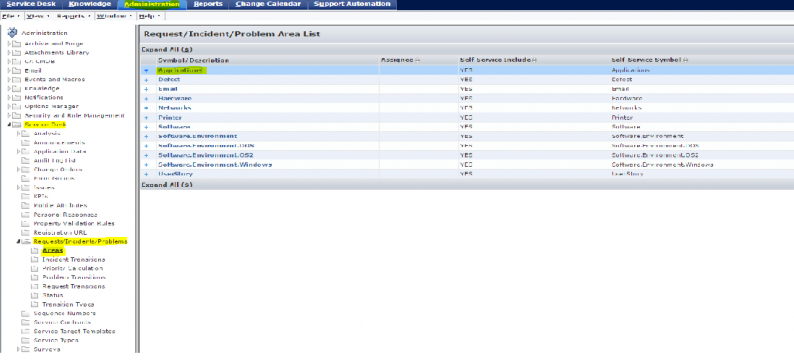Open the Help menu

click(149, 16)
